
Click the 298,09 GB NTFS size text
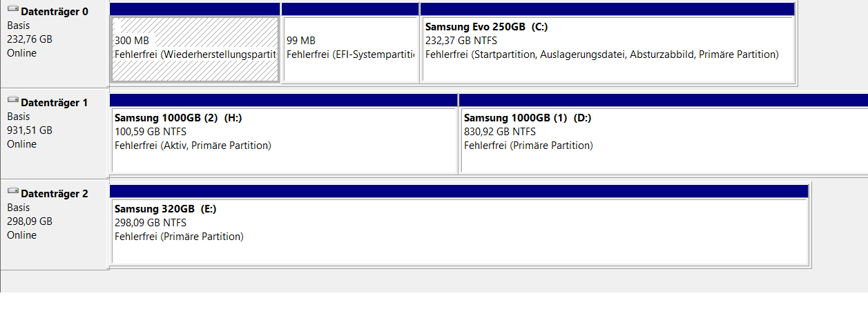[151, 223]
